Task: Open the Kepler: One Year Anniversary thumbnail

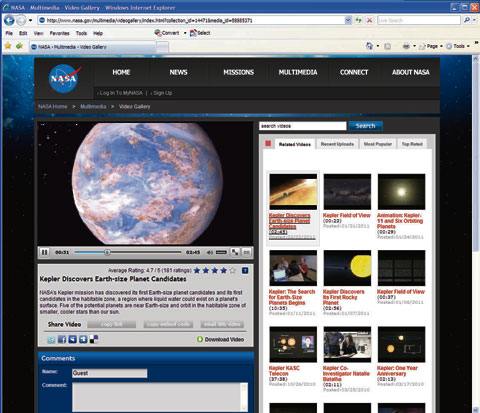Action: 401,344
